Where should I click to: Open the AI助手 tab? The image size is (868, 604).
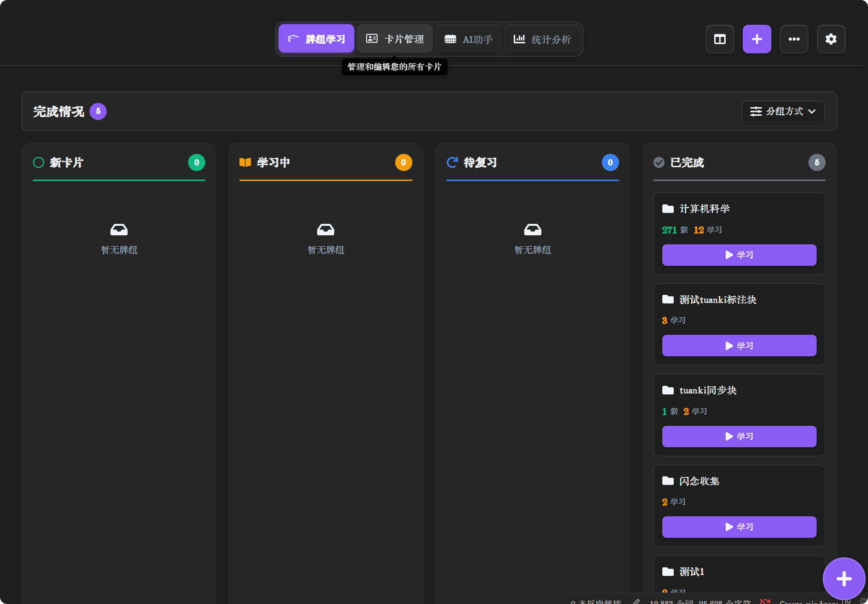click(x=469, y=39)
